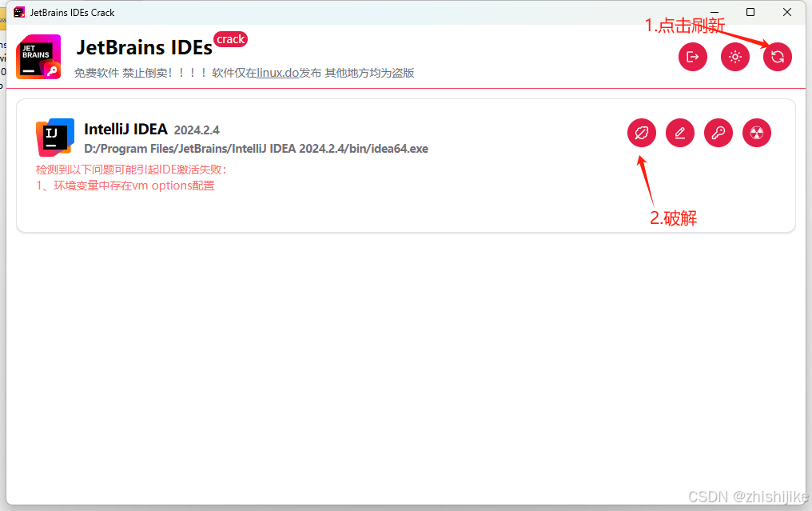
Task: Toggle the light theme sun button
Action: 734,57
